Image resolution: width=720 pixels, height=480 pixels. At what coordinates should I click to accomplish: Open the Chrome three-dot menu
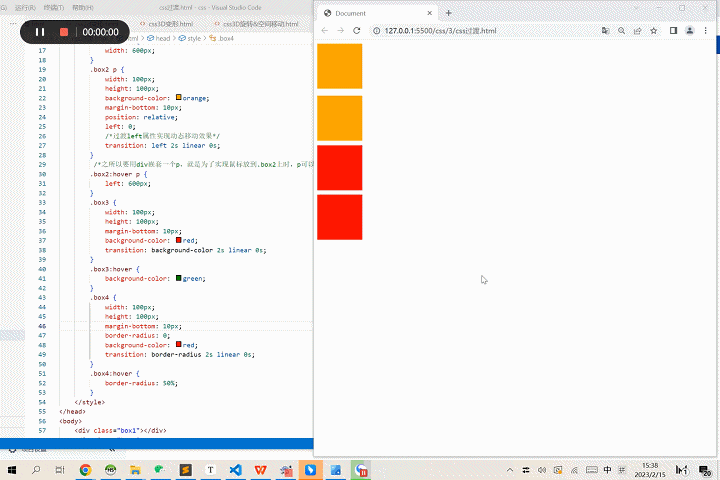(x=706, y=31)
